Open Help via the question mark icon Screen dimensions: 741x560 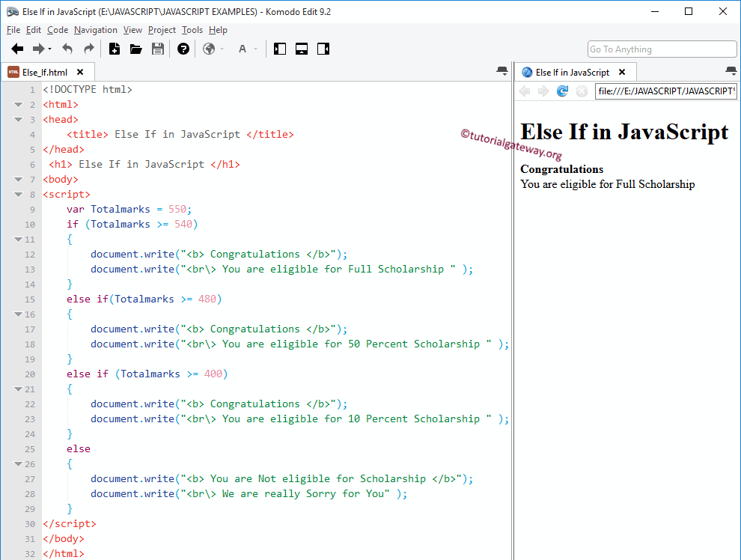[183, 49]
